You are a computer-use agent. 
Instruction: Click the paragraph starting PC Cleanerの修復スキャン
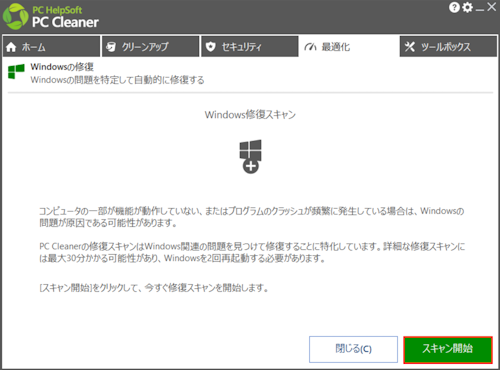(x=252, y=252)
